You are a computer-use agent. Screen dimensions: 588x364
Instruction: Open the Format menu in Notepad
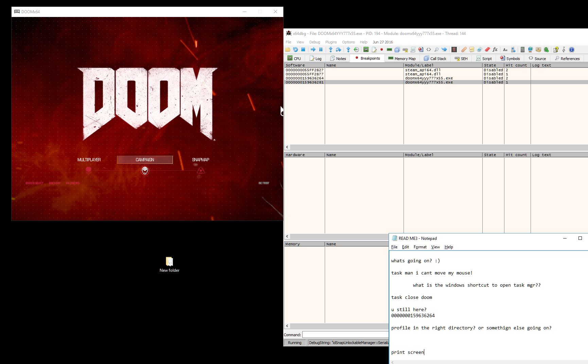[x=420, y=247]
